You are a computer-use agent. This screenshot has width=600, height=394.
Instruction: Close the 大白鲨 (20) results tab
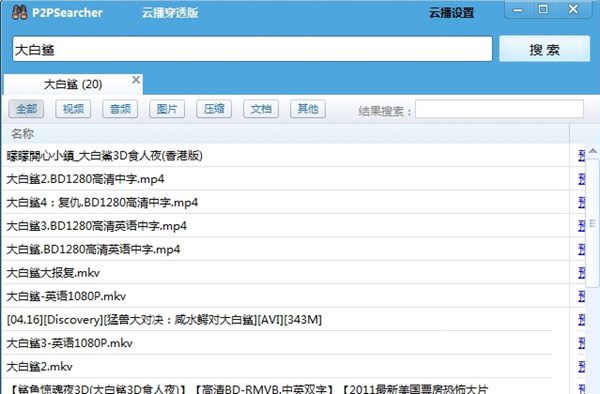pyautogui.click(x=136, y=80)
